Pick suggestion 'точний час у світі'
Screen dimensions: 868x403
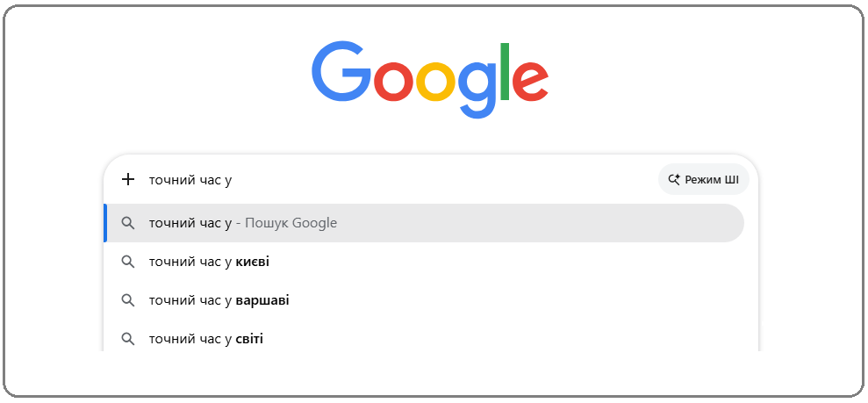pos(206,339)
